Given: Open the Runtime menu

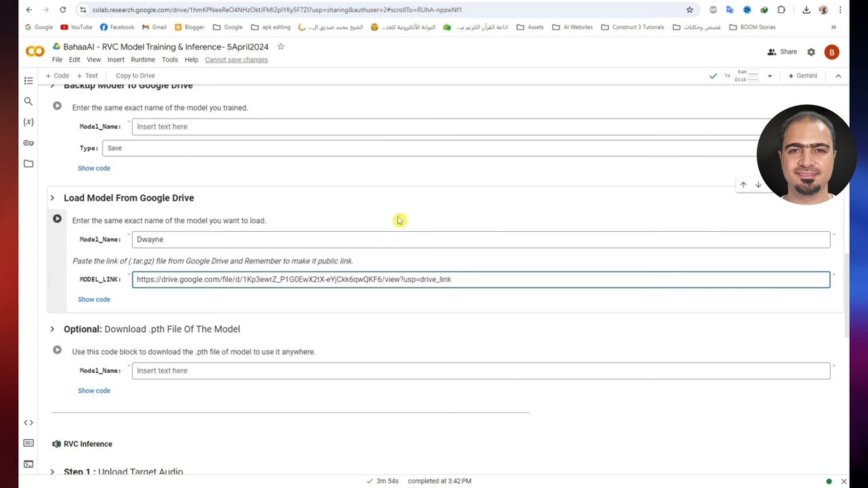Looking at the screenshot, I should (x=142, y=60).
